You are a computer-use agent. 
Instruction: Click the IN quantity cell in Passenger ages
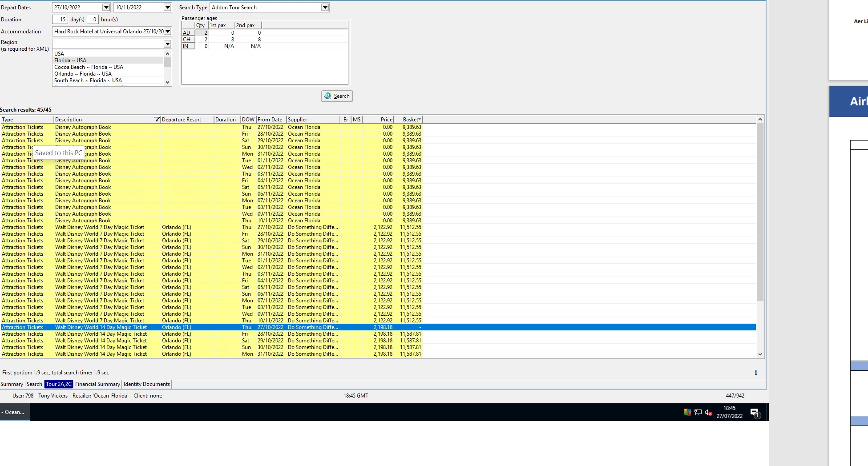[202, 46]
